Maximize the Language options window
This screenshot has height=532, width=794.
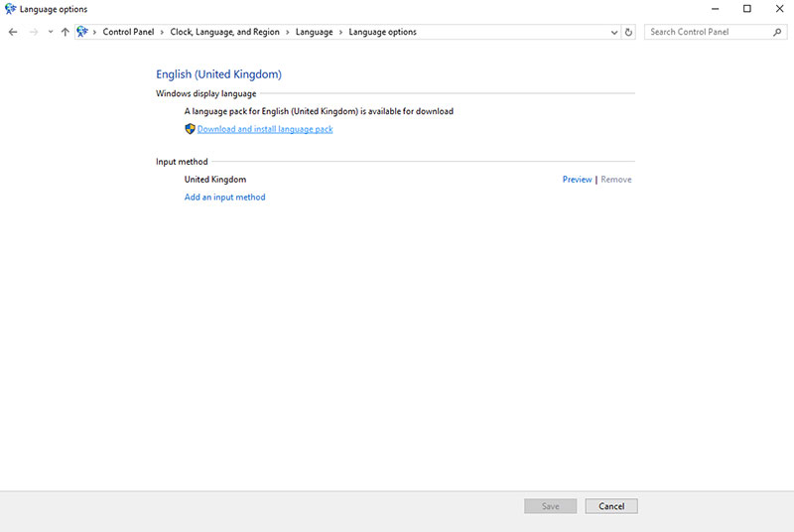point(747,9)
